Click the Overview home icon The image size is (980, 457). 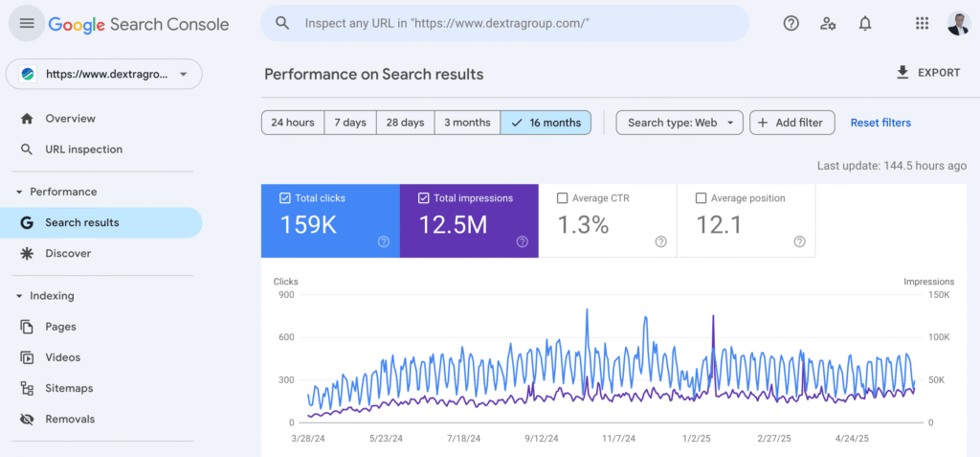[26, 118]
